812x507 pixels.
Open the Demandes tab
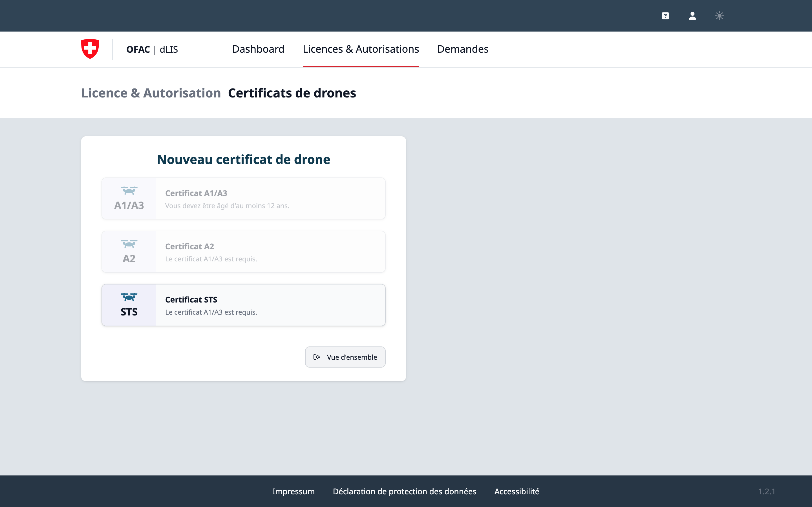[x=463, y=49]
